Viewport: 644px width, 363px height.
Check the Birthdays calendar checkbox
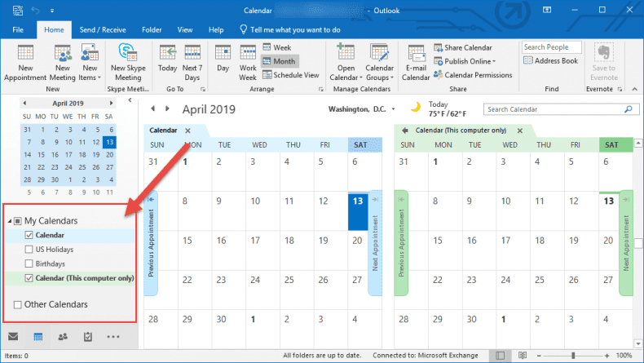pos(29,263)
